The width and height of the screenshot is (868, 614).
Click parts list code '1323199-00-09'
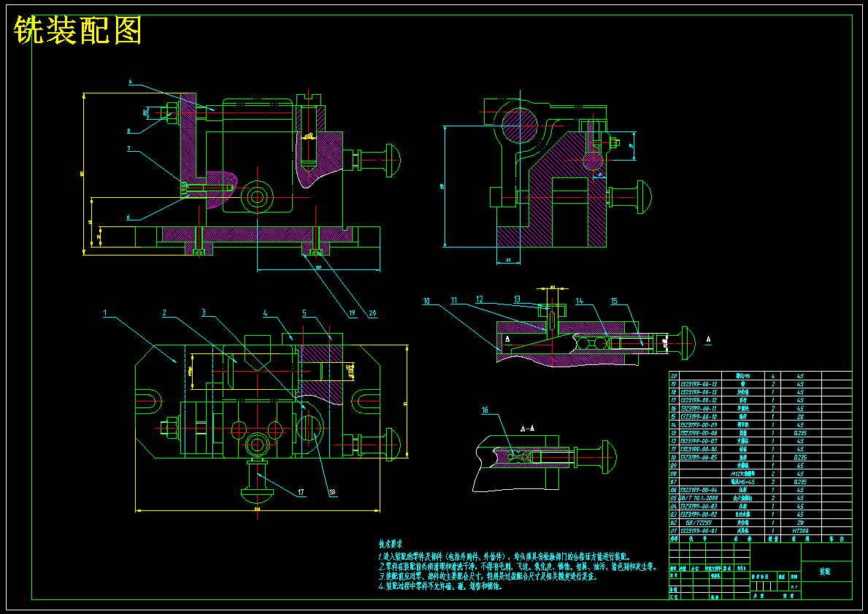tap(699, 425)
